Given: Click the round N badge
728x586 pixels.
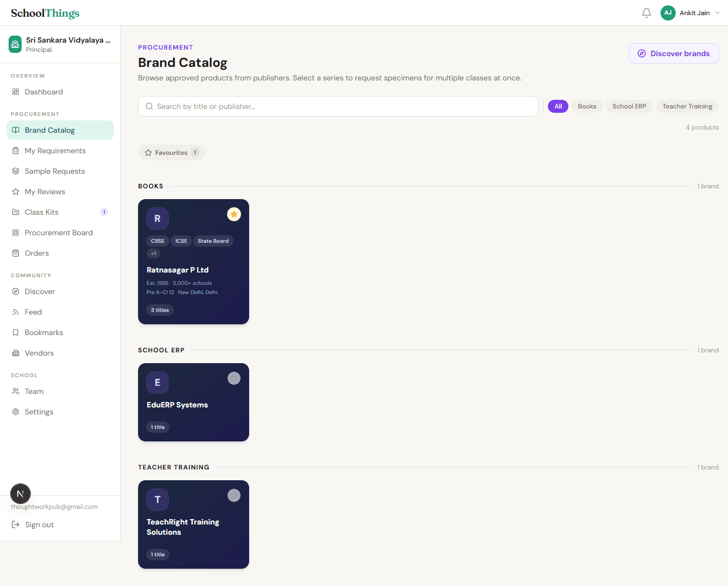Looking at the screenshot, I should point(20,494).
